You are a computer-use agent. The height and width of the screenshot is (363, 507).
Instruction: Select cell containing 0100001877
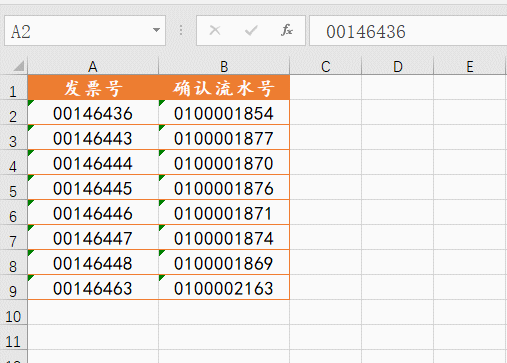[x=224, y=138]
